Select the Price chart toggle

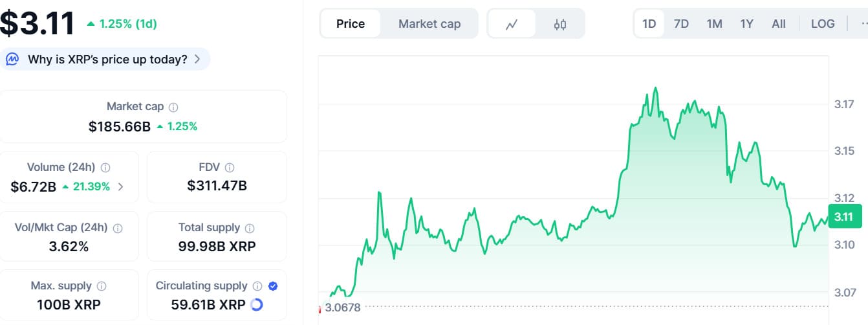click(x=351, y=24)
